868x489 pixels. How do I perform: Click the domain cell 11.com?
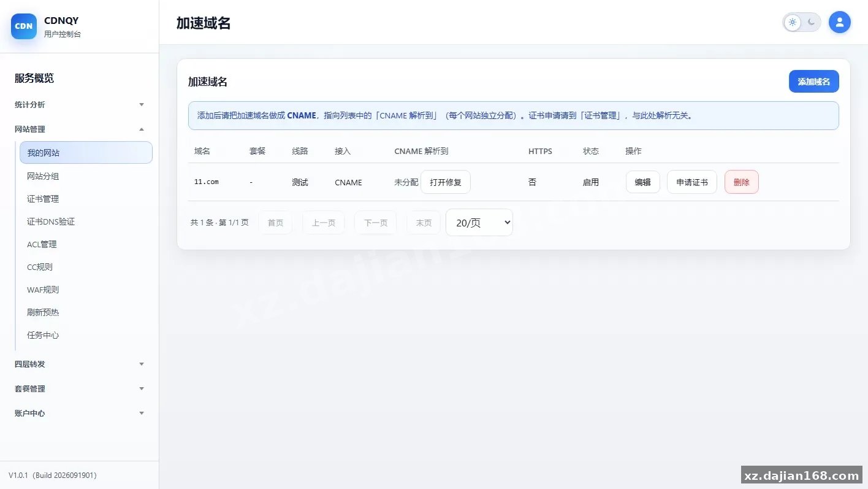(x=207, y=182)
